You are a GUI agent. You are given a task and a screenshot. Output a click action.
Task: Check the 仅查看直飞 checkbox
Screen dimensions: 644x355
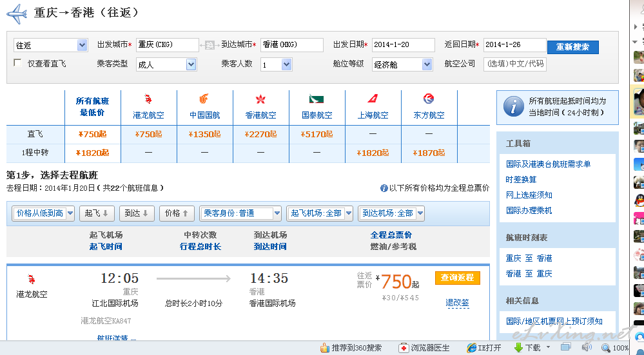(17, 62)
